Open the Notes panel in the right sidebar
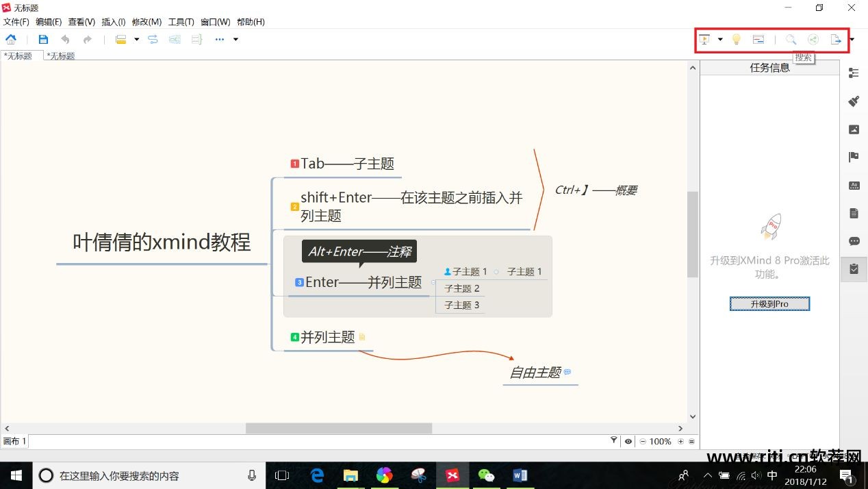 [853, 212]
